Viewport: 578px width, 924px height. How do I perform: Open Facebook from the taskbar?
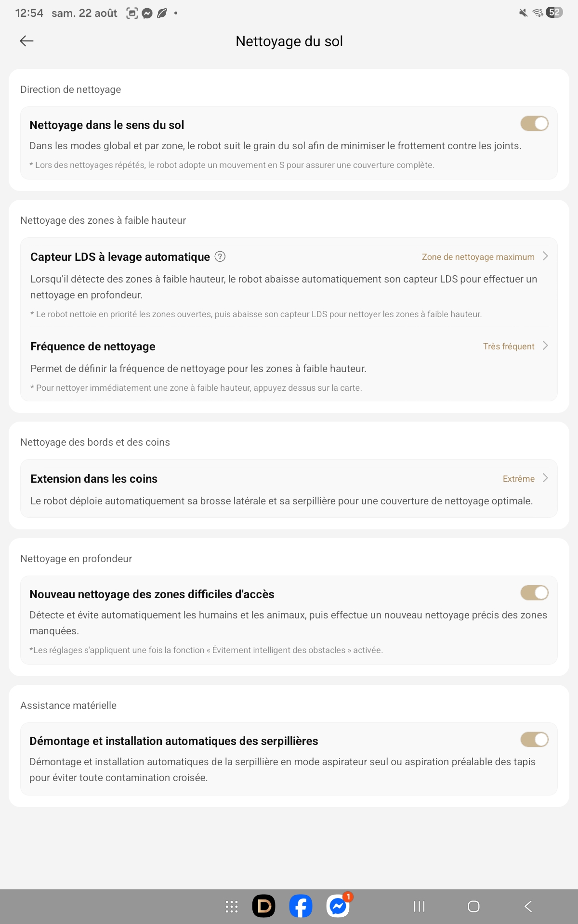click(x=301, y=907)
